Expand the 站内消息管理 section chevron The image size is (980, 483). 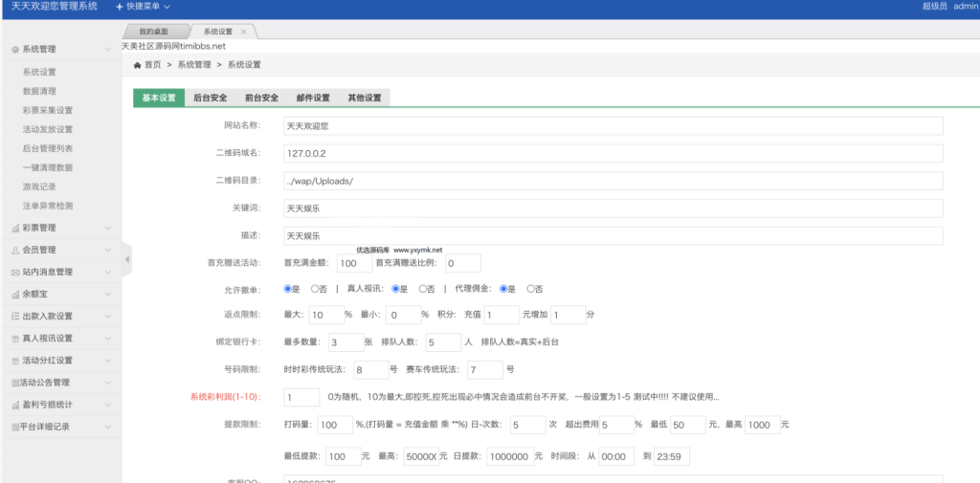coord(109,273)
